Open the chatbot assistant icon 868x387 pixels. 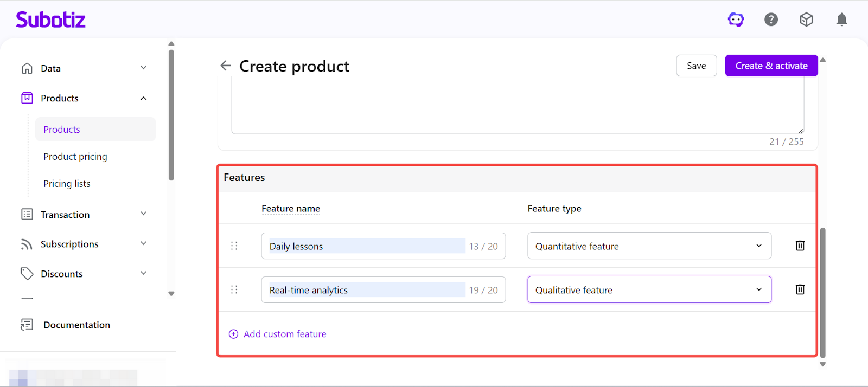[x=736, y=20]
